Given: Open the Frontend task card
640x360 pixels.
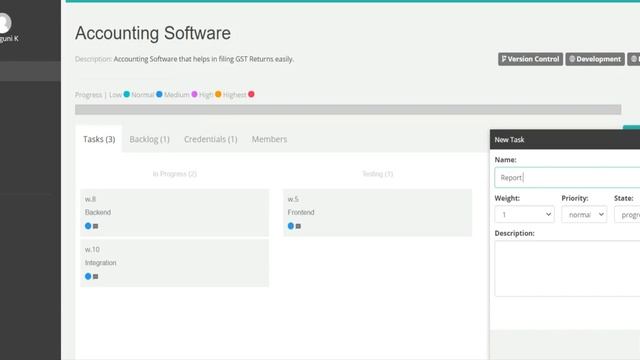Looking at the screenshot, I should point(378,213).
